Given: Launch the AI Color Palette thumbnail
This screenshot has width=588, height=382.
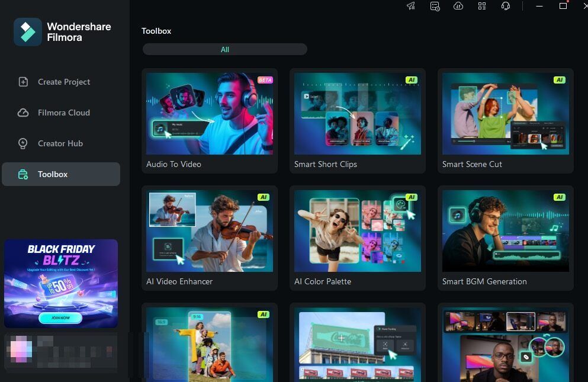Looking at the screenshot, I should pyautogui.click(x=358, y=231).
